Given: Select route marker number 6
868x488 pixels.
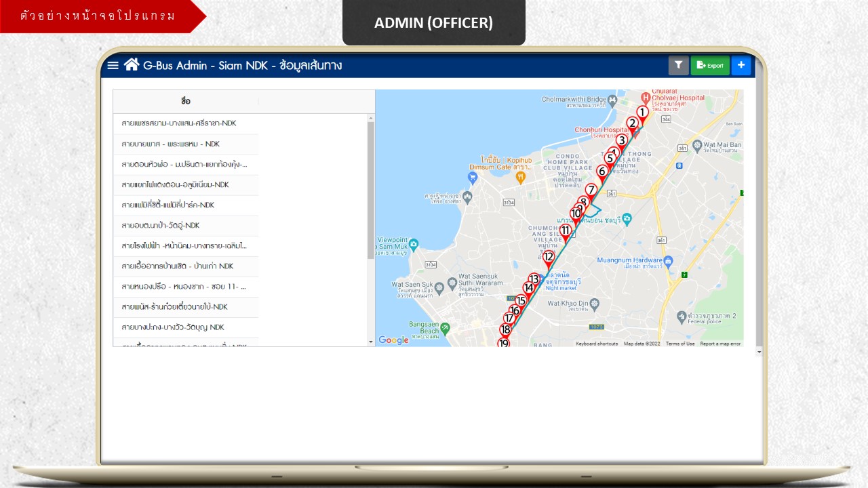Looking at the screenshot, I should pos(601,174).
